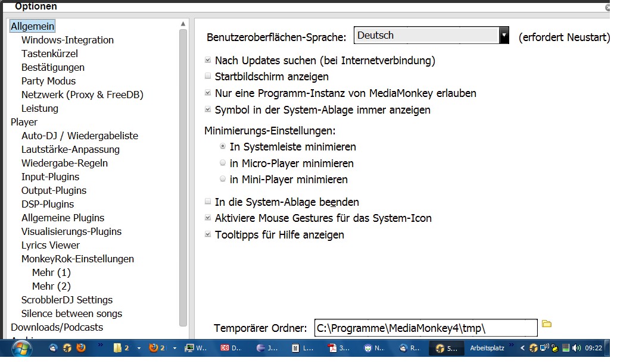Expand the Arbeitsplatz toolbar chevron
Viewport: 617px width, 364px height.
[x=511, y=345]
